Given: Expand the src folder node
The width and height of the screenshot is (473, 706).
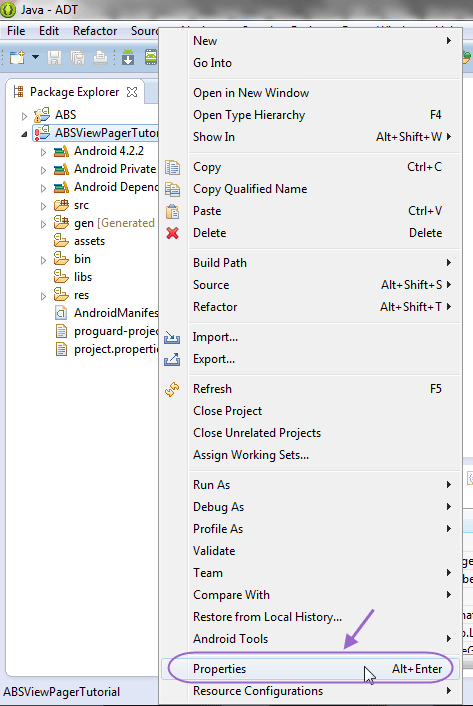Looking at the screenshot, I should coord(43,206).
